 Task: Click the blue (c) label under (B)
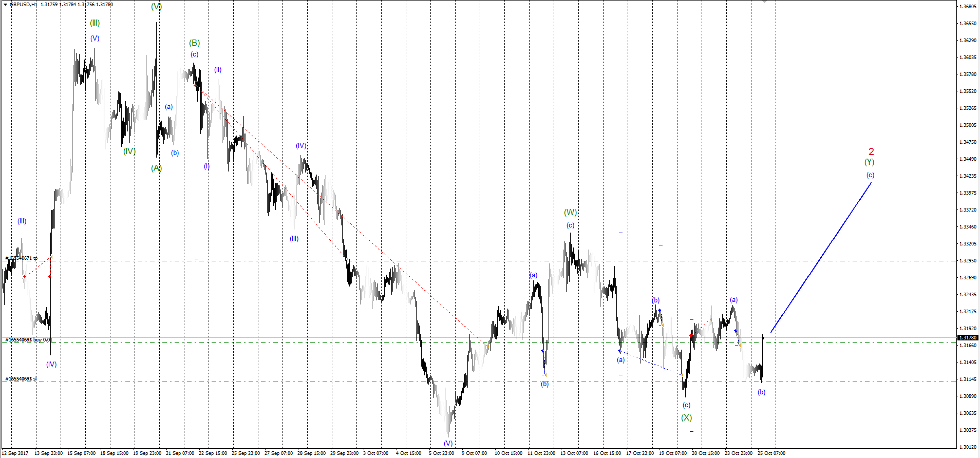coord(194,54)
